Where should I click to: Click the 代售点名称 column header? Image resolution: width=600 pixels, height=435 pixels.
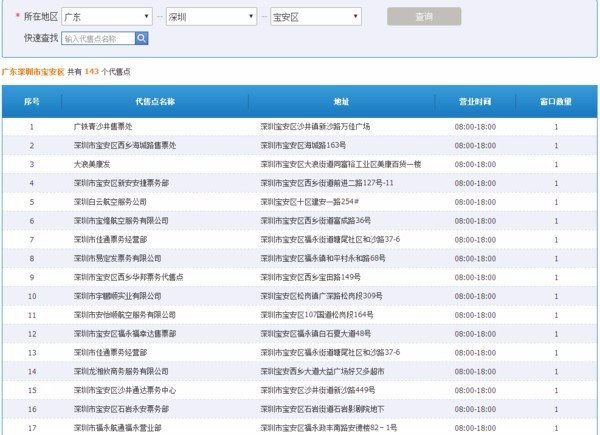pyautogui.click(x=155, y=101)
